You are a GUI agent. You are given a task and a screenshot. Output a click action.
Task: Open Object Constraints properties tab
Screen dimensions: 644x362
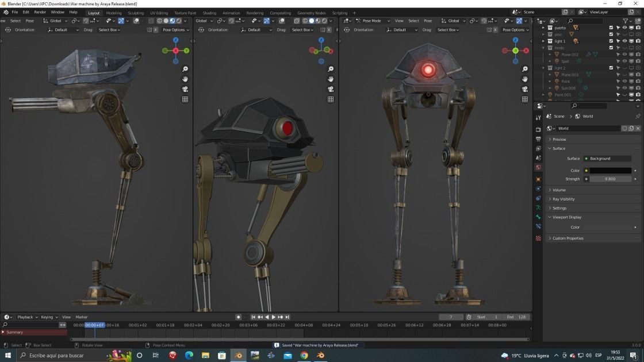[538, 198]
